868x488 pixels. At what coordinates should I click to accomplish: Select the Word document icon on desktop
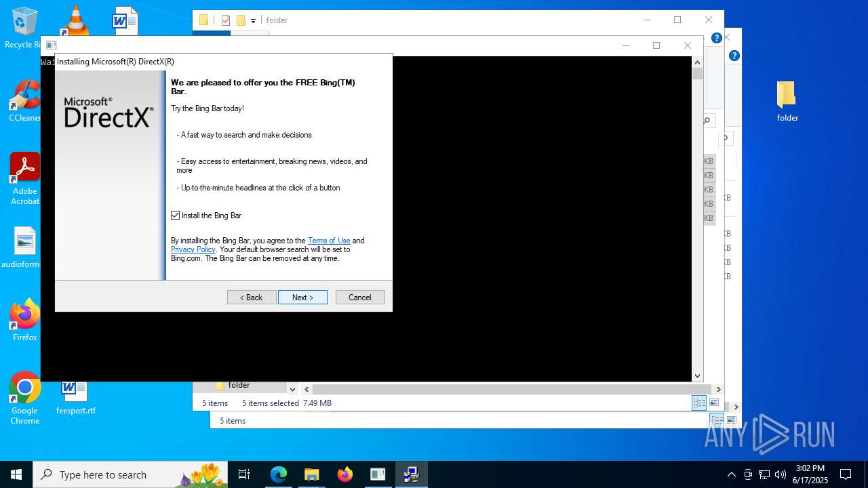[x=125, y=20]
